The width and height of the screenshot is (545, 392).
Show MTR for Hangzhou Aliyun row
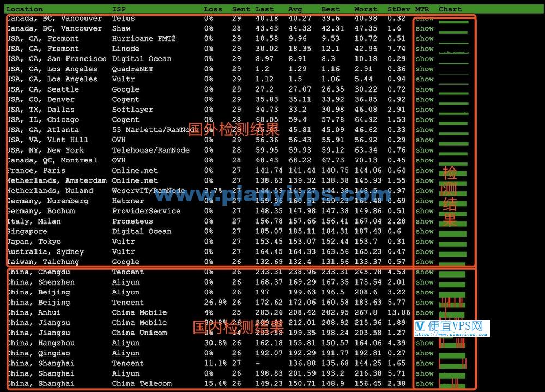click(x=425, y=343)
